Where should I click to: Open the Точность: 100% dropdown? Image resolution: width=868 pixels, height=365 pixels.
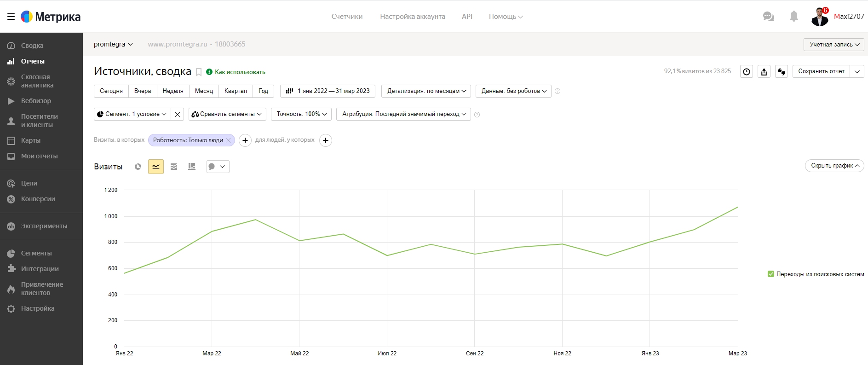coord(301,114)
